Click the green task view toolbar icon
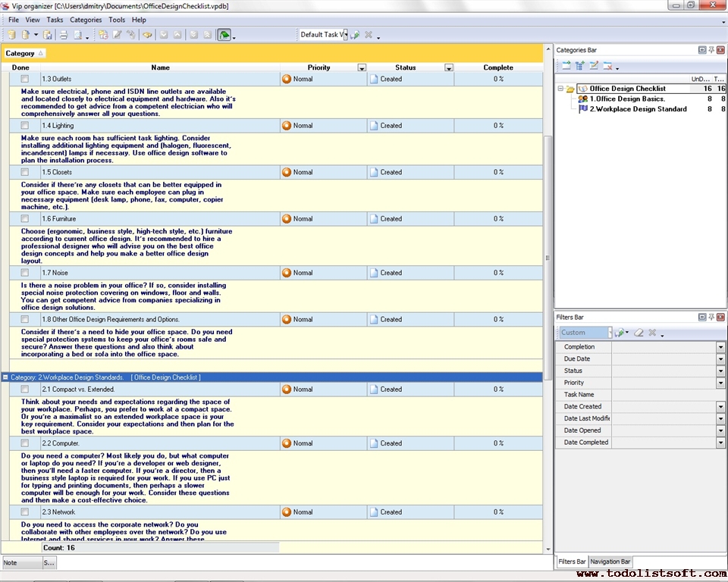Viewport: 728px width, 582px height. [224, 35]
